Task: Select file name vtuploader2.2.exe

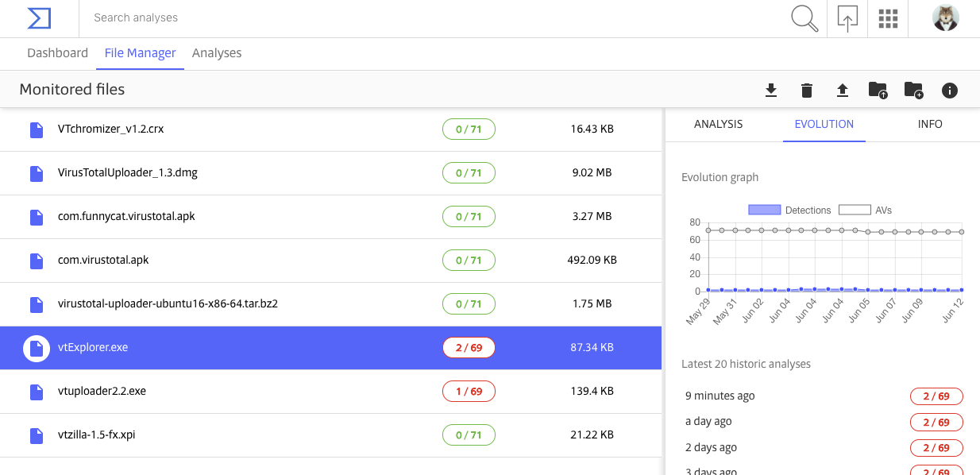Action: (102, 391)
